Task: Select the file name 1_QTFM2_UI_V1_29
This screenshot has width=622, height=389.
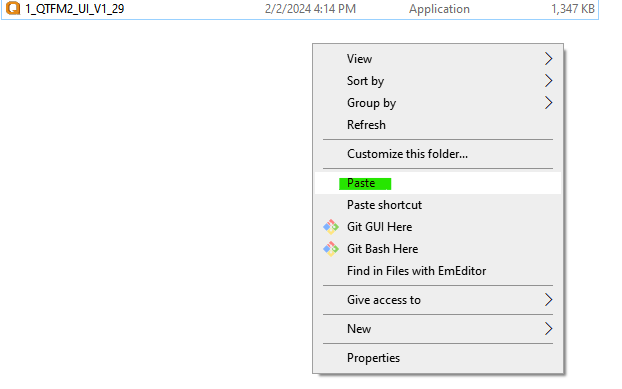Action: 75,9
